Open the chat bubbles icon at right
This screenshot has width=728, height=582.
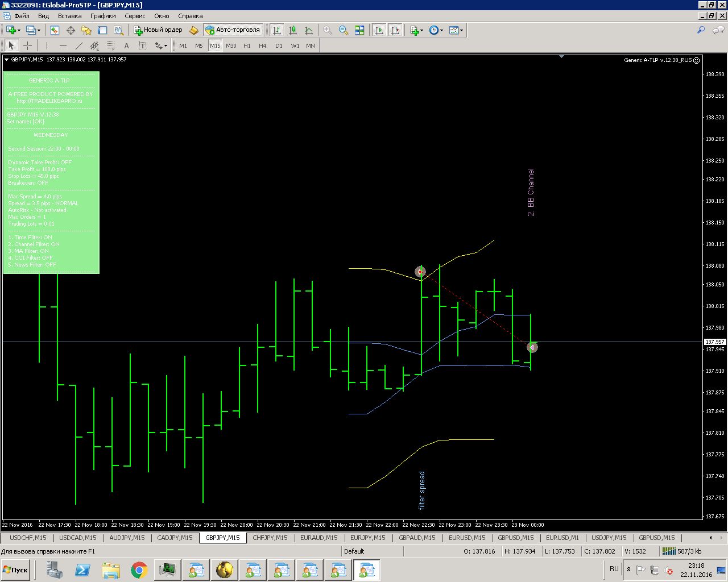pos(718,30)
